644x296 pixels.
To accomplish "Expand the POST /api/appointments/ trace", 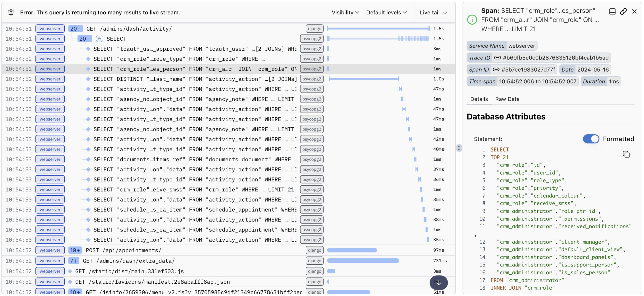I will click(75, 250).
